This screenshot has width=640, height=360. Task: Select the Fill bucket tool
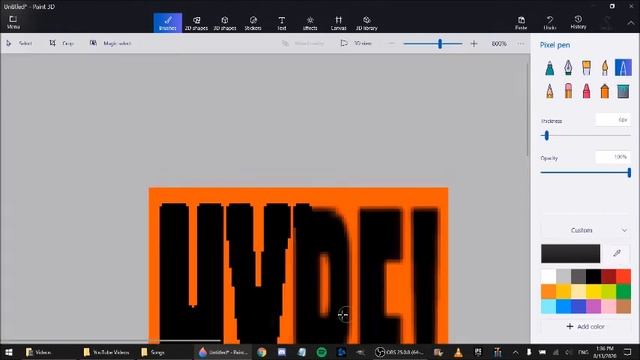(623, 91)
